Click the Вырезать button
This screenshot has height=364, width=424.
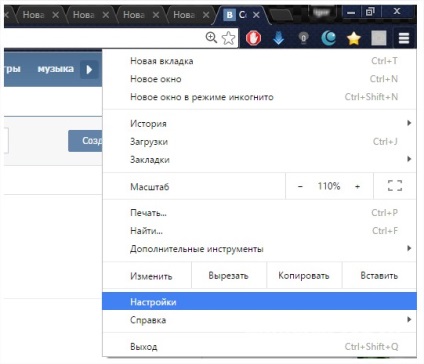pyautogui.click(x=229, y=276)
